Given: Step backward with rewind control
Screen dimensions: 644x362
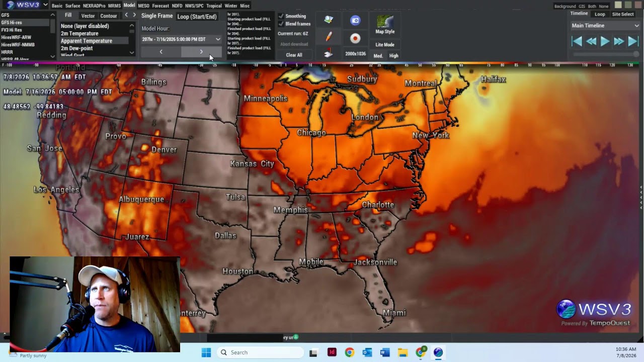Looking at the screenshot, I should coord(591,42).
